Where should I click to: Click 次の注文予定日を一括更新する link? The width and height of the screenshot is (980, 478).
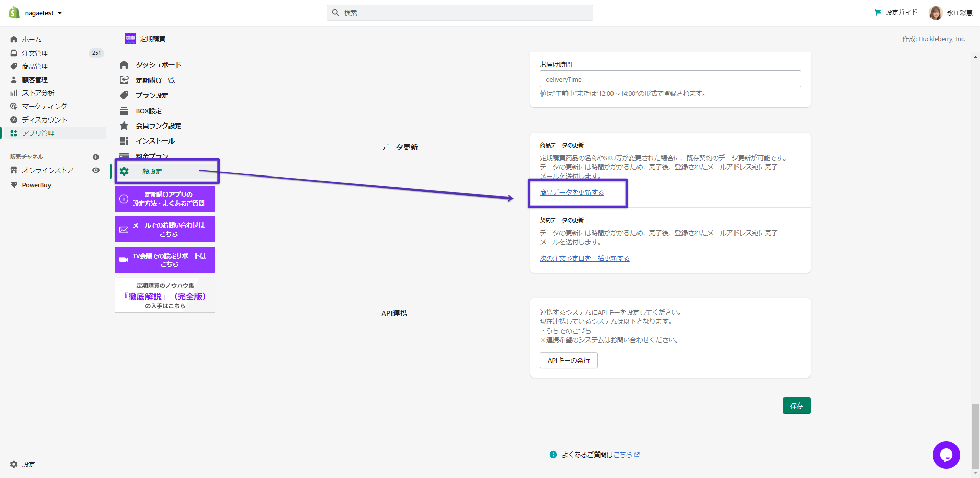click(x=584, y=259)
